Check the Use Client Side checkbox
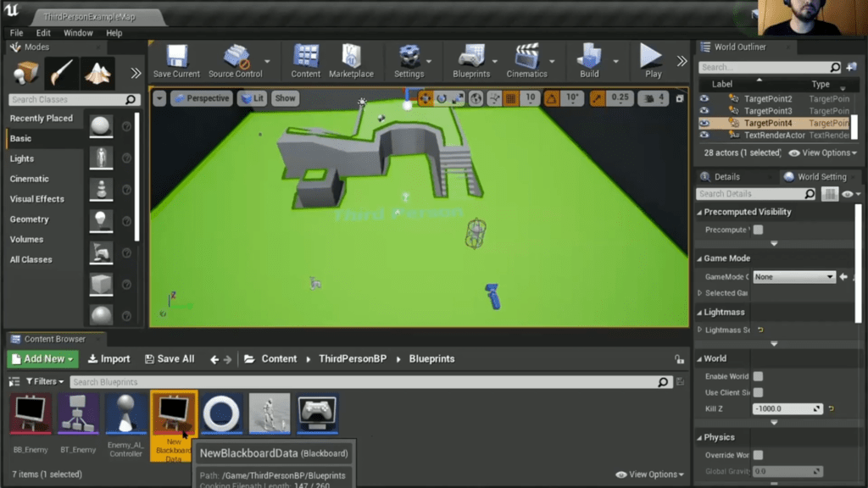Viewport: 868px width, 488px height. pos(758,392)
